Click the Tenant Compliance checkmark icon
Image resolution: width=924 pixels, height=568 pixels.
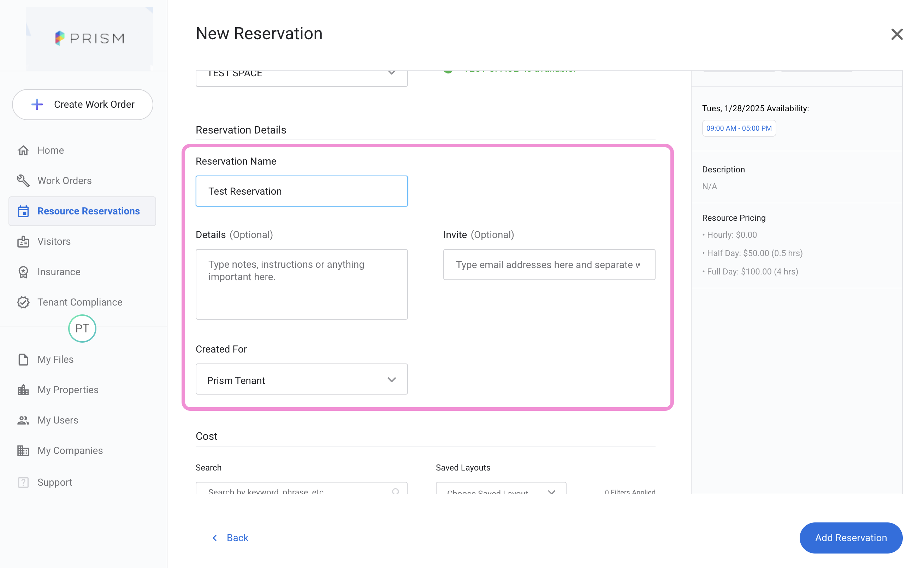pyautogui.click(x=23, y=302)
